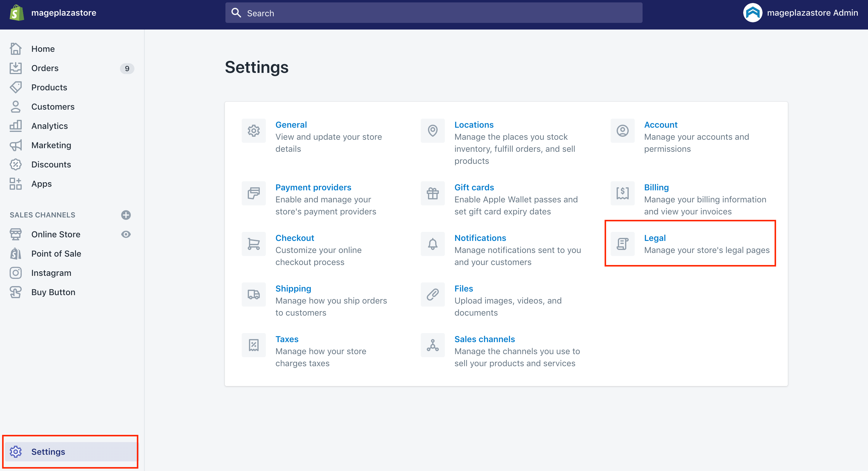Click the Files paperclip icon
Image resolution: width=868 pixels, height=471 pixels.
pos(433,295)
